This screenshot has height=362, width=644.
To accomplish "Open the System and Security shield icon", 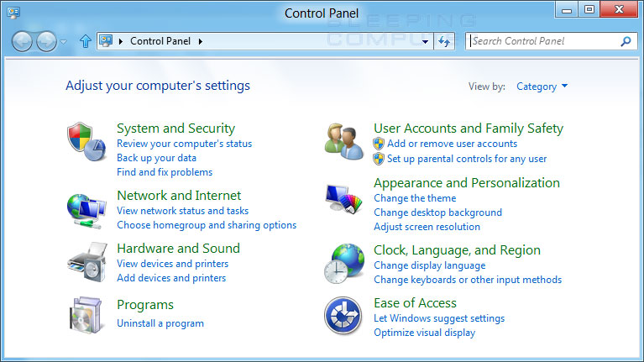I will point(86,141).
